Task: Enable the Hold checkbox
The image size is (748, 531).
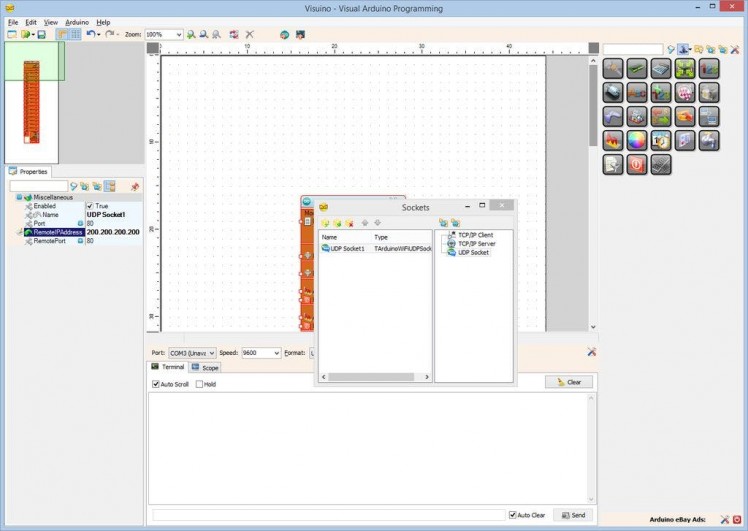Action: [x=199, y=384]
